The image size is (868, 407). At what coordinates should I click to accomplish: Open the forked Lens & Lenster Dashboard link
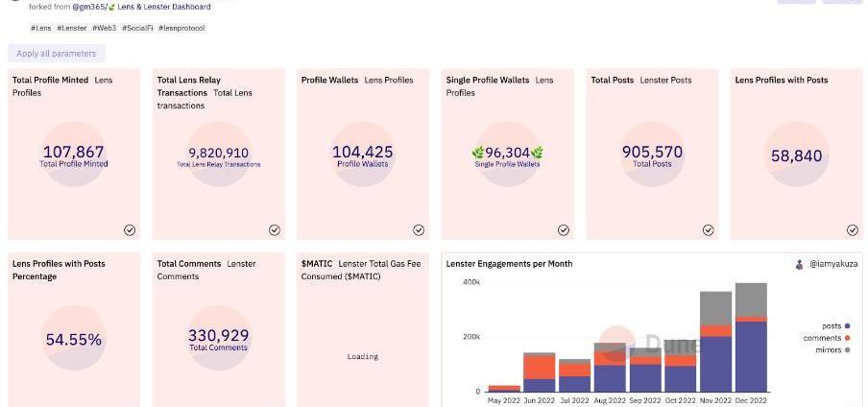[163, 7]
